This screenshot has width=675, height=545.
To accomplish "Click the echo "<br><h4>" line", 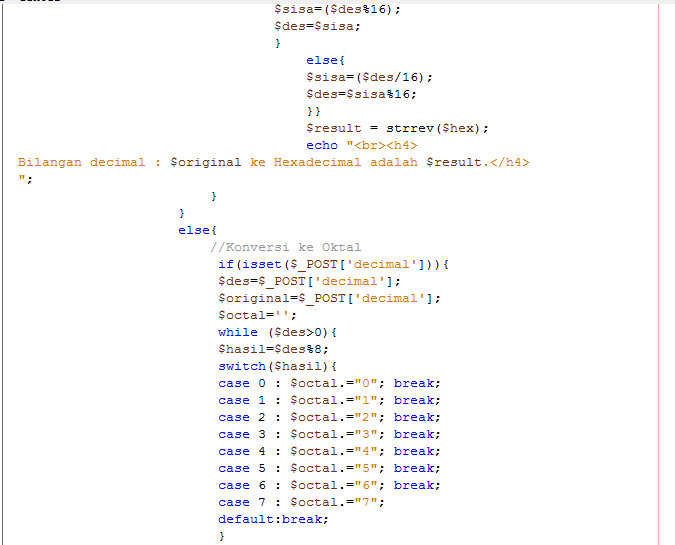I will click(x=362, y=146).
